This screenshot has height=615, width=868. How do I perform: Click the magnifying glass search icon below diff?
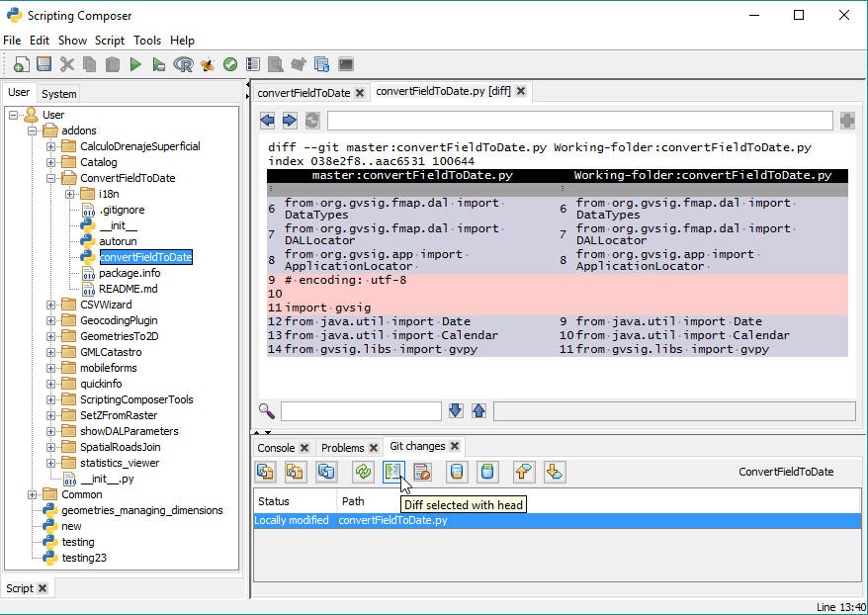tap(267, 411)
